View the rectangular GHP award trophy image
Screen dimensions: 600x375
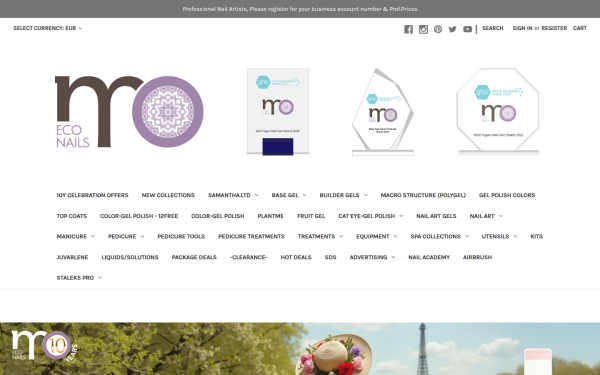(x=278, y=111)
